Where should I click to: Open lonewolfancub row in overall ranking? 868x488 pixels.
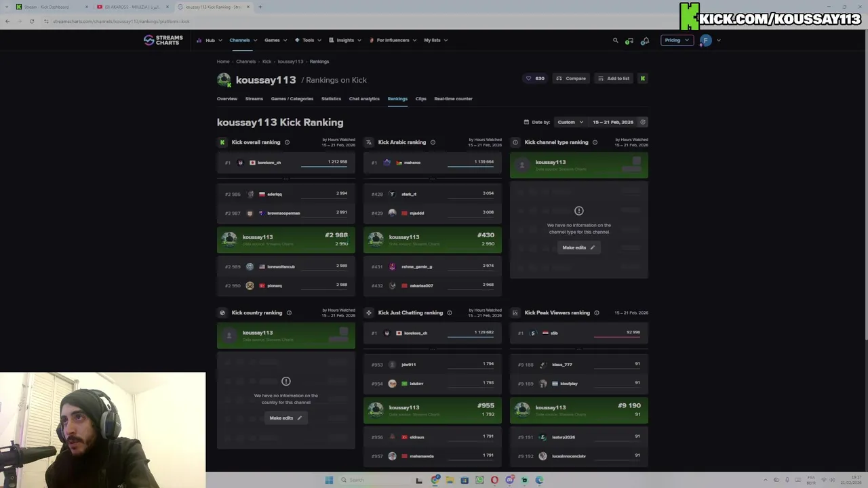pyautogui.click(x=286, y=266)
